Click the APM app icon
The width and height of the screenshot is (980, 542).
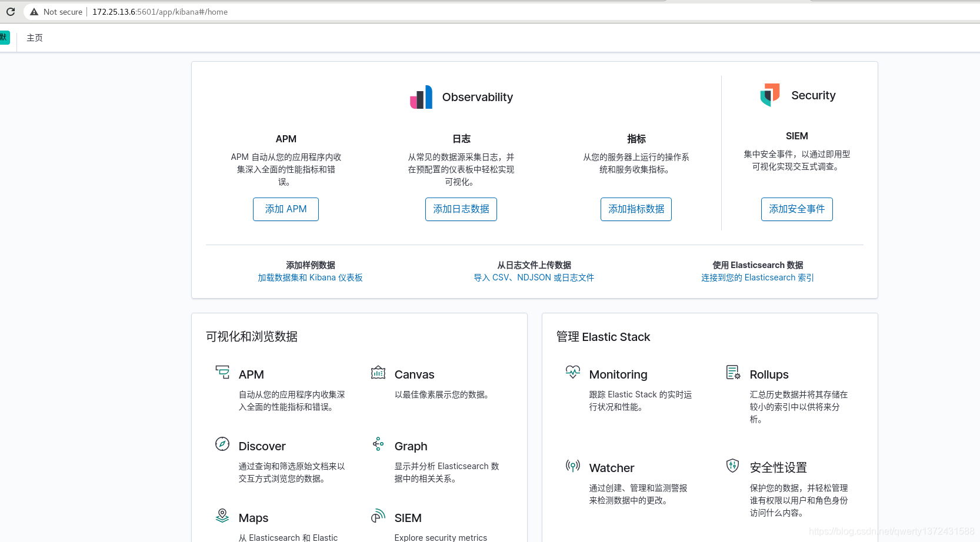coord(222,372)
